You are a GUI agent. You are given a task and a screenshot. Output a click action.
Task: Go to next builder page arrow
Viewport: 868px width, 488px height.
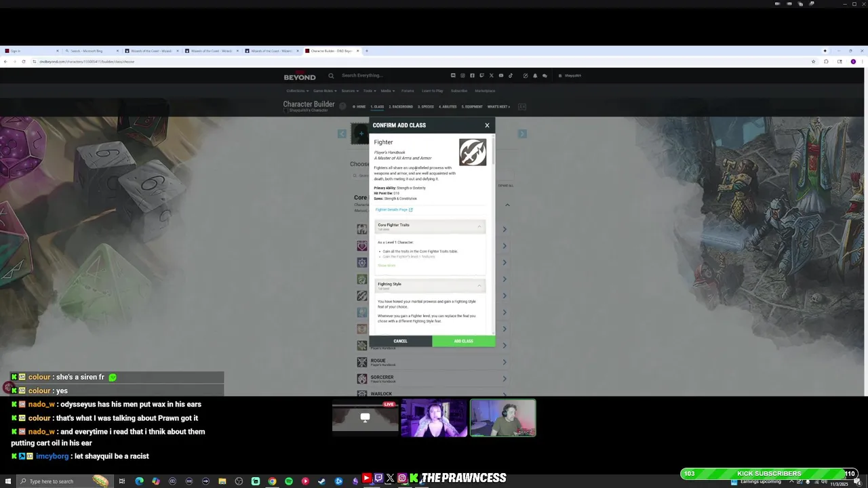[522, 134]
